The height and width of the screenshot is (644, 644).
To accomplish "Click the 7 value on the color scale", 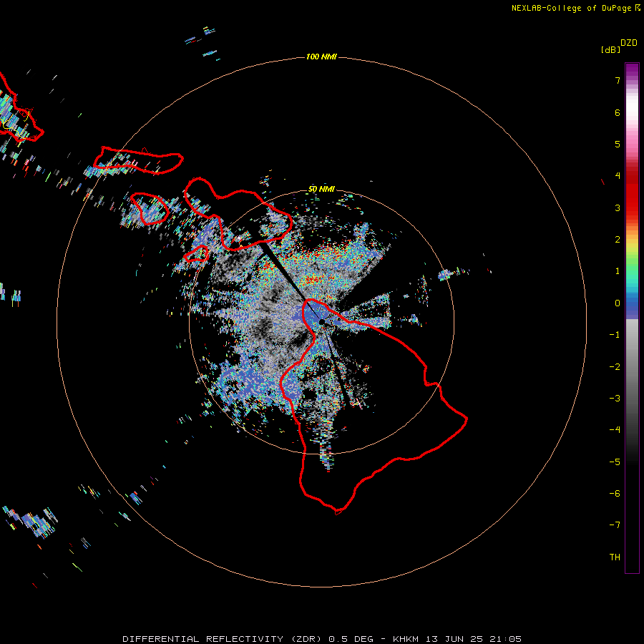I will 618,81.
